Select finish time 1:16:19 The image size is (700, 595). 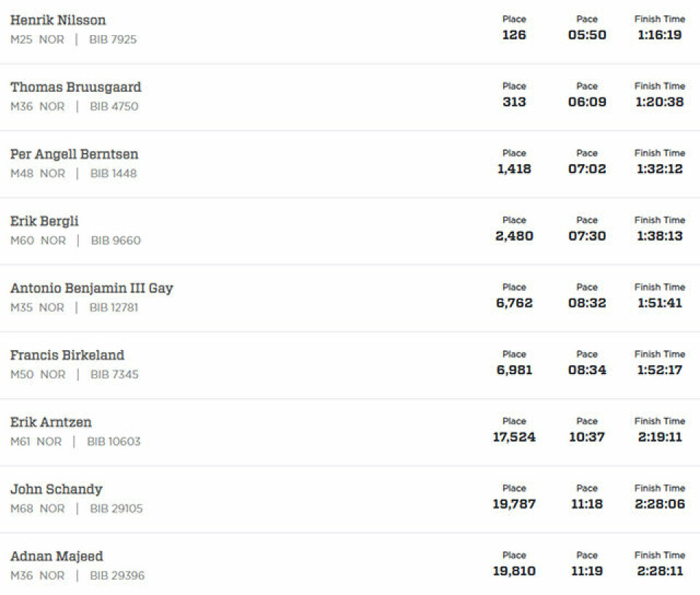click(659, 35)
